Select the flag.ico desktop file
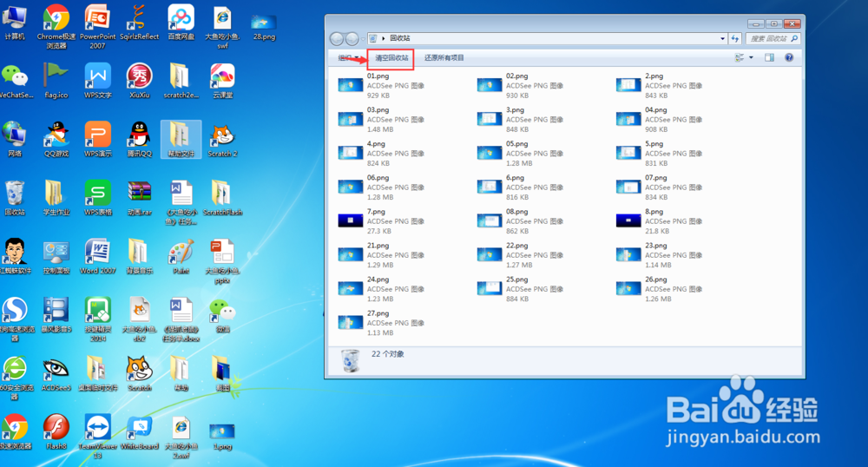Viewport: 868px width, 467px height. (56, 80)
